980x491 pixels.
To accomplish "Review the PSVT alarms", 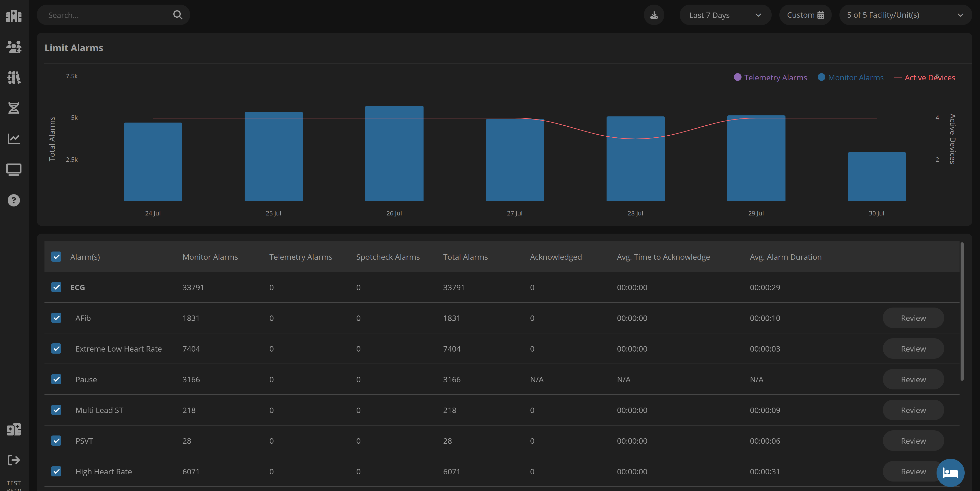I will click(913, 441).
